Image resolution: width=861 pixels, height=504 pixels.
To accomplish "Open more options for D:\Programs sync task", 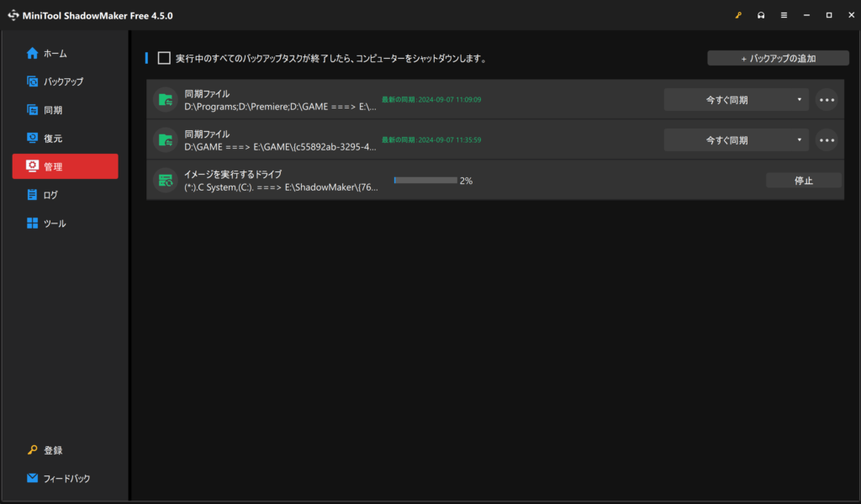I will pyautogui.click(x=827, y=100).
